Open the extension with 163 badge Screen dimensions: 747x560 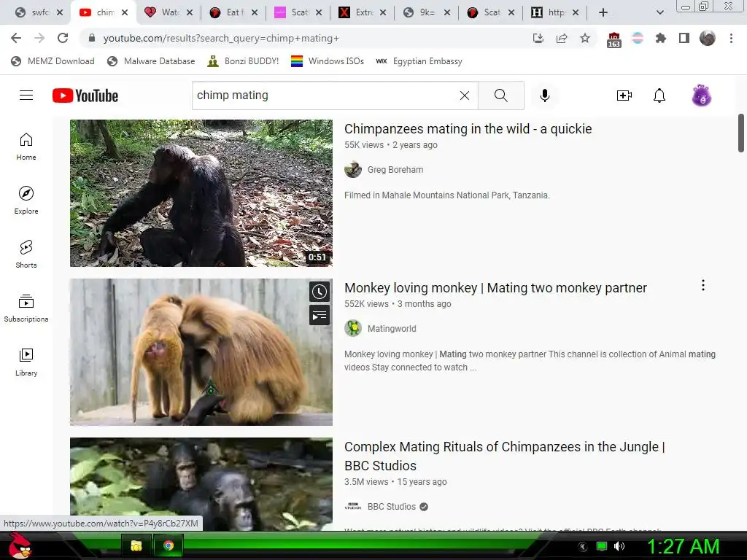click(x=614, y=39)
